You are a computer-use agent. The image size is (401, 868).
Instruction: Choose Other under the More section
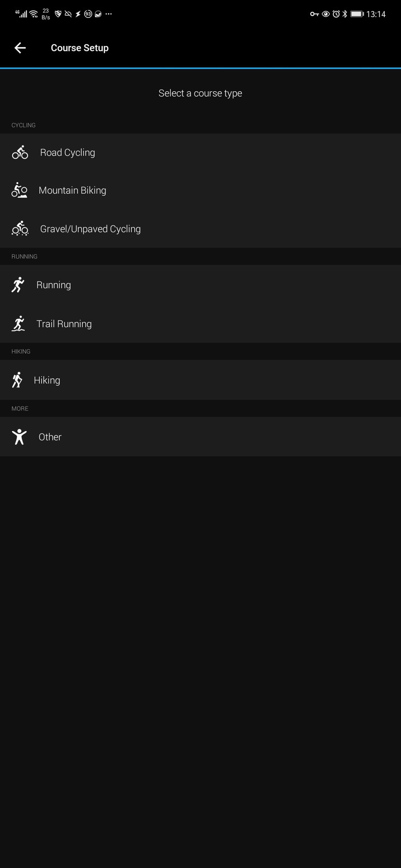[50, 437]
